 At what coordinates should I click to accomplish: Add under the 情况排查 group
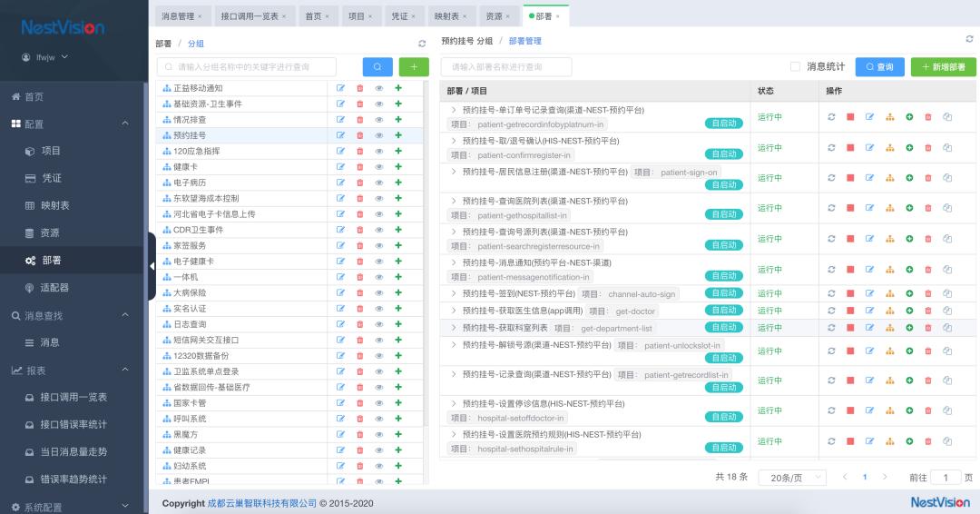398,120
